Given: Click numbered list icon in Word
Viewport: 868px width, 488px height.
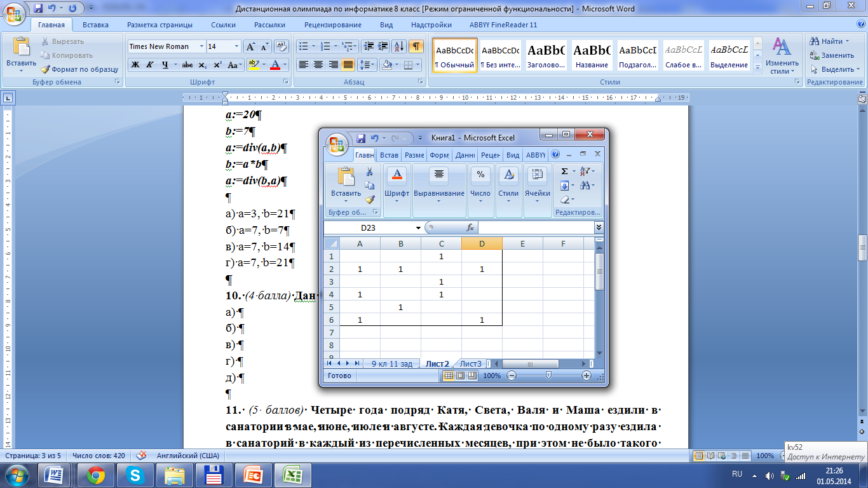Looking at the screenshot, I should (x=325, y=46).
